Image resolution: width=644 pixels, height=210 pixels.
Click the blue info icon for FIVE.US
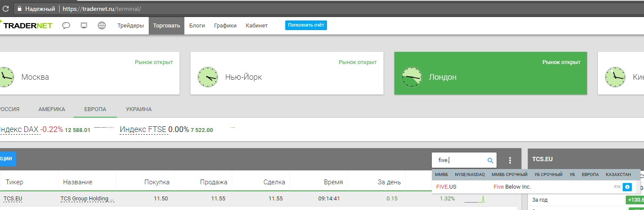tap(627, 186)
